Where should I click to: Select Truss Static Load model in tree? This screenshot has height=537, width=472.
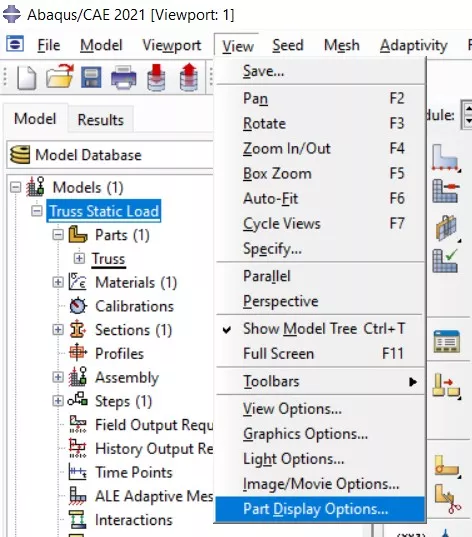(104, 211)
